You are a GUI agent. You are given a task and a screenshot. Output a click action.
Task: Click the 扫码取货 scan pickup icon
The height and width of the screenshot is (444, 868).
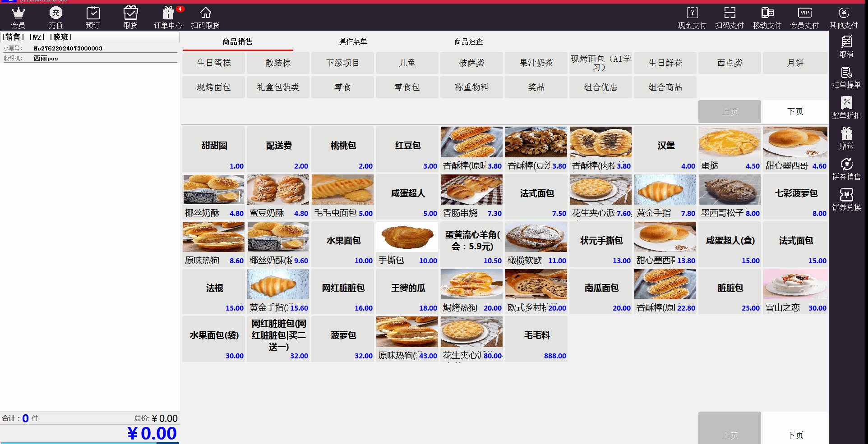click(x=205, y=18)
